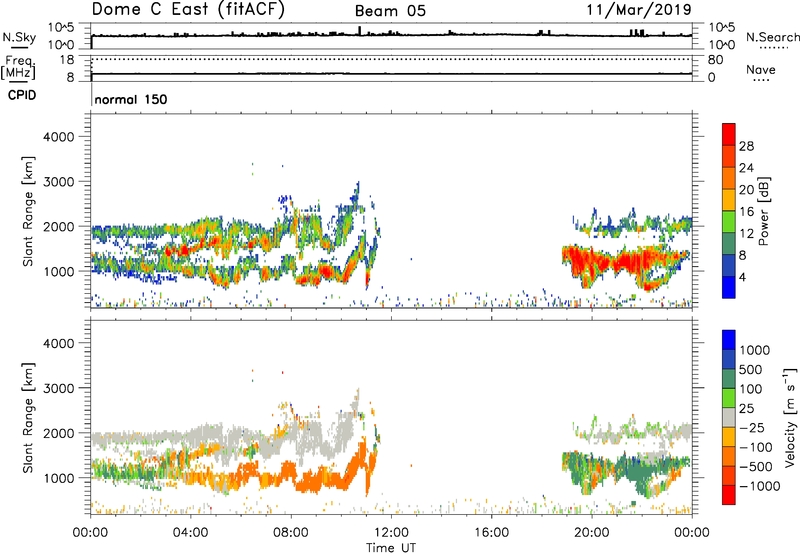The height and width of the screenshot is (554, 800).
Task: Click the "-1000" label on Velocity colorbar
Action: pos(759,486)
